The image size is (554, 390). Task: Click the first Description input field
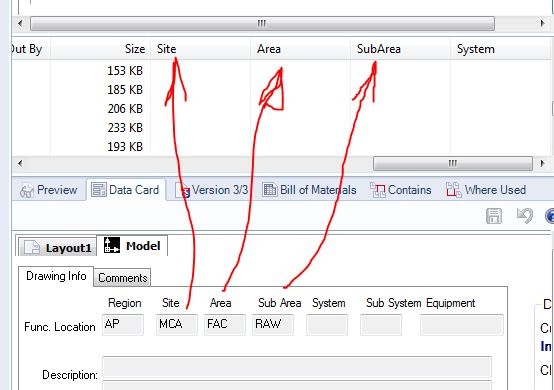click(297, 367)
